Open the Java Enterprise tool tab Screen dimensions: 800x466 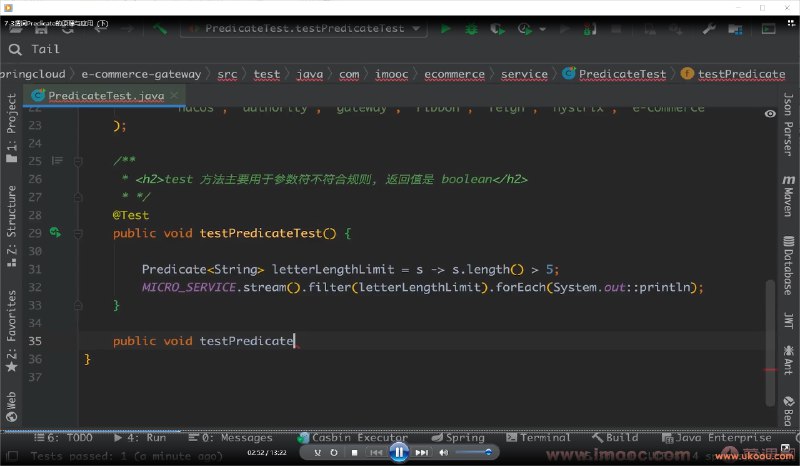click(x=717, y=437)
